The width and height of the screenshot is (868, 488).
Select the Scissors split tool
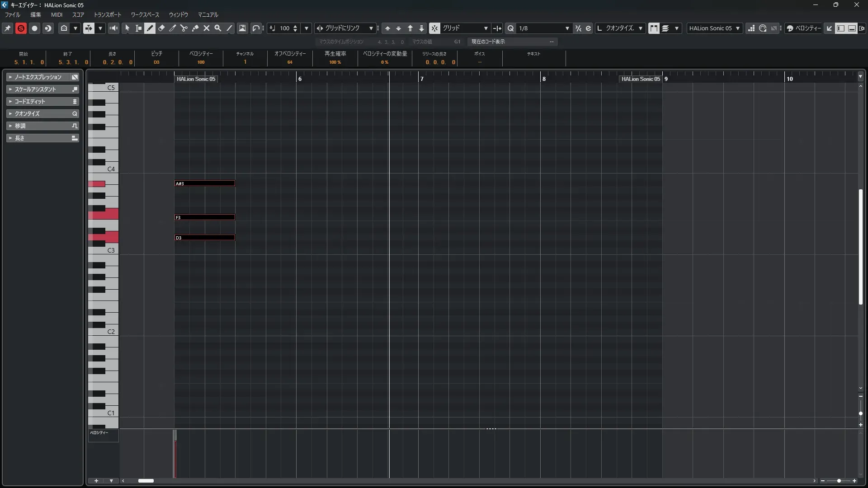[184, 28]
